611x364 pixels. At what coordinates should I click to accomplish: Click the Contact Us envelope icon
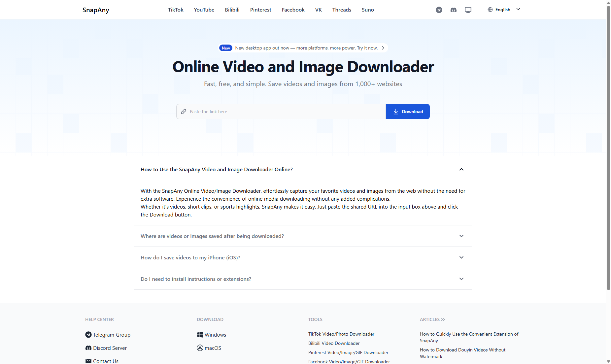click(x=88, y=361)
